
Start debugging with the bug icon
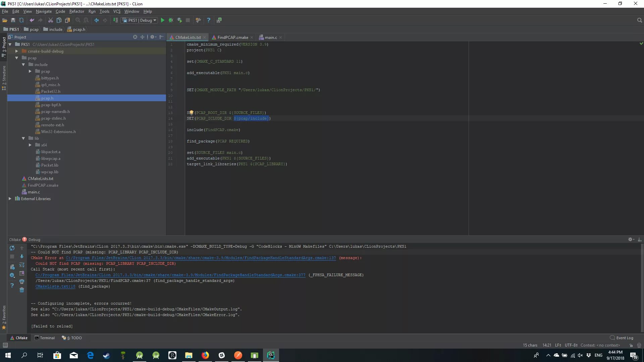click(x=171, y=20)
